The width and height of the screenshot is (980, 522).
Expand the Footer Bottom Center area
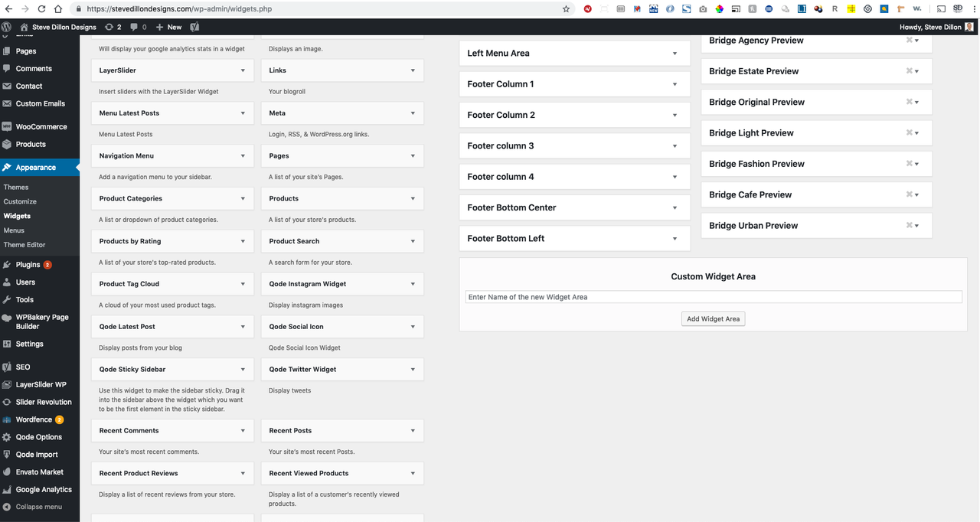(x=675, y=207)
